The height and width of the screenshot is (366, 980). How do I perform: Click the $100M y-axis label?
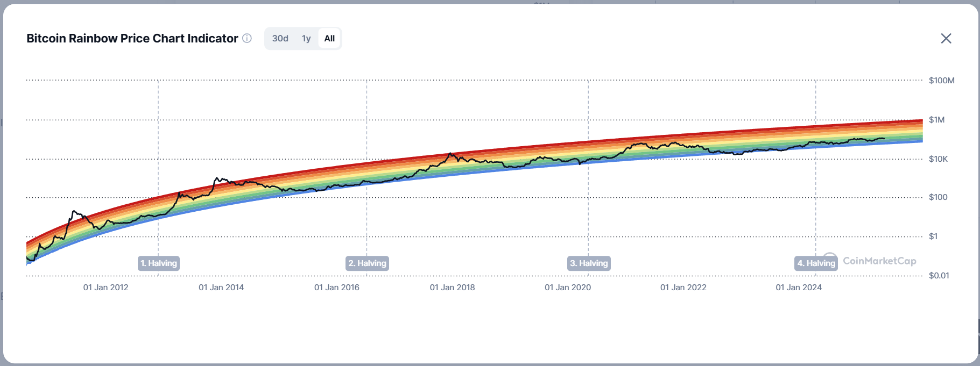(x=942, y=81)
